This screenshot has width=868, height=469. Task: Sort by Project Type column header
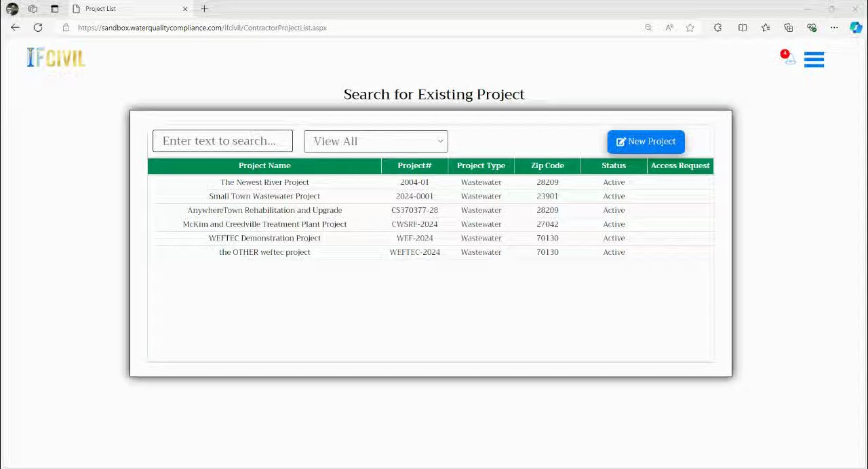point(481,165)
